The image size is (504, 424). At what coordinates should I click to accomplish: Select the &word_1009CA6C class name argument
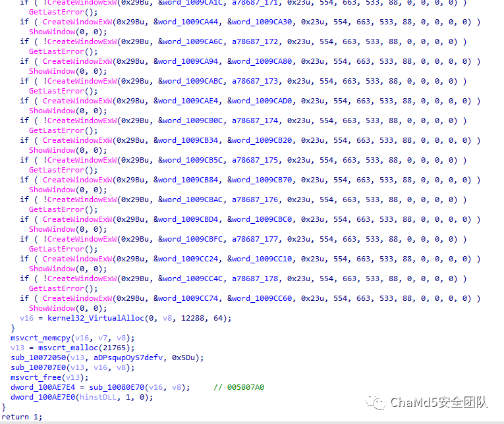tap(190, 41)
